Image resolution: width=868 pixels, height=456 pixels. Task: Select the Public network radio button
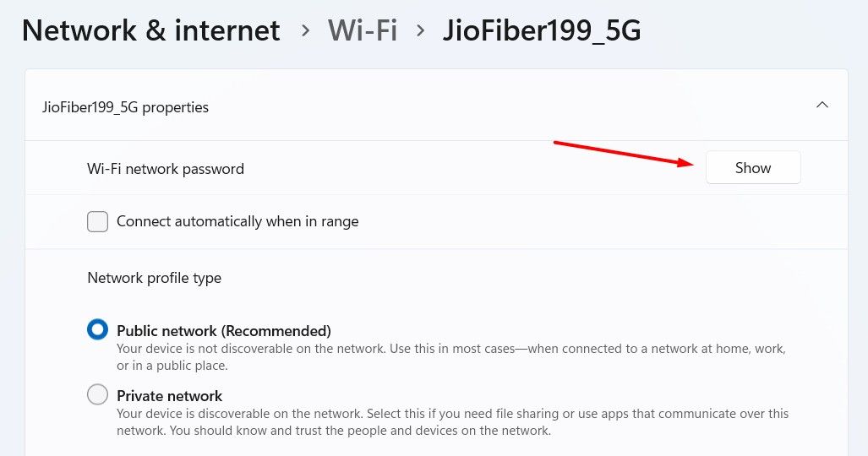(x=98, y=330)
